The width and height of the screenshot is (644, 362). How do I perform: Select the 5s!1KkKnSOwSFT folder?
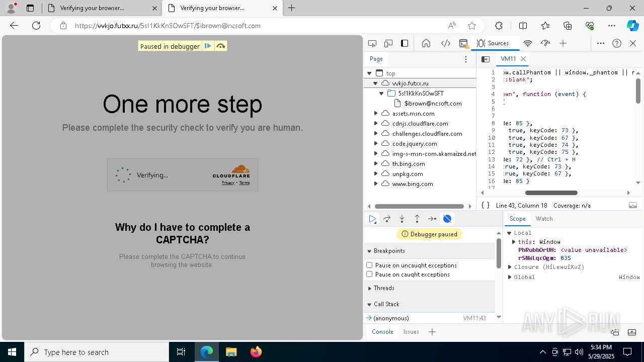(x=421, y=94)
